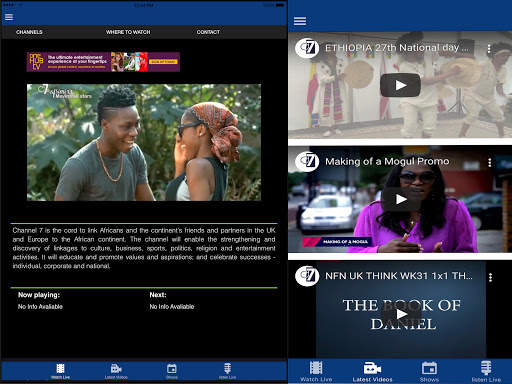Open hamburger menu in right app screen

tap(300, 21)
